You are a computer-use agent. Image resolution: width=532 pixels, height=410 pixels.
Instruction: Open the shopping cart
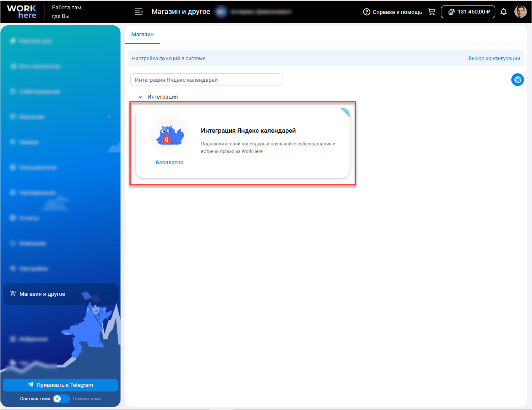pos(432,12)
